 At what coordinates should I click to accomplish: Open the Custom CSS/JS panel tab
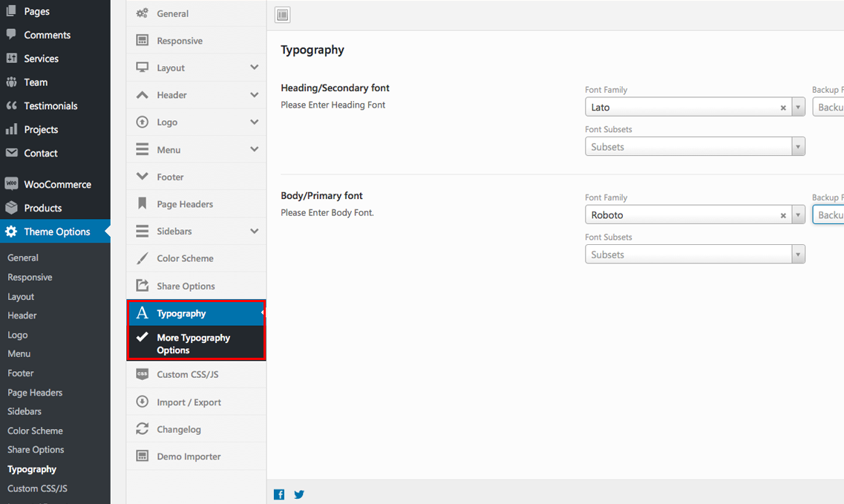[x=196, y=374]
